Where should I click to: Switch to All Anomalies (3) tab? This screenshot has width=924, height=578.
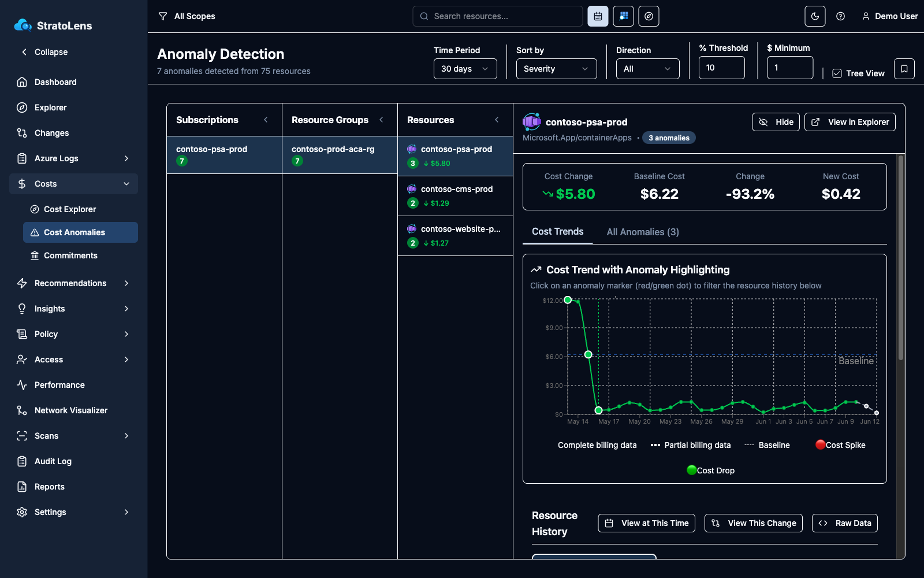coord(643,232)
